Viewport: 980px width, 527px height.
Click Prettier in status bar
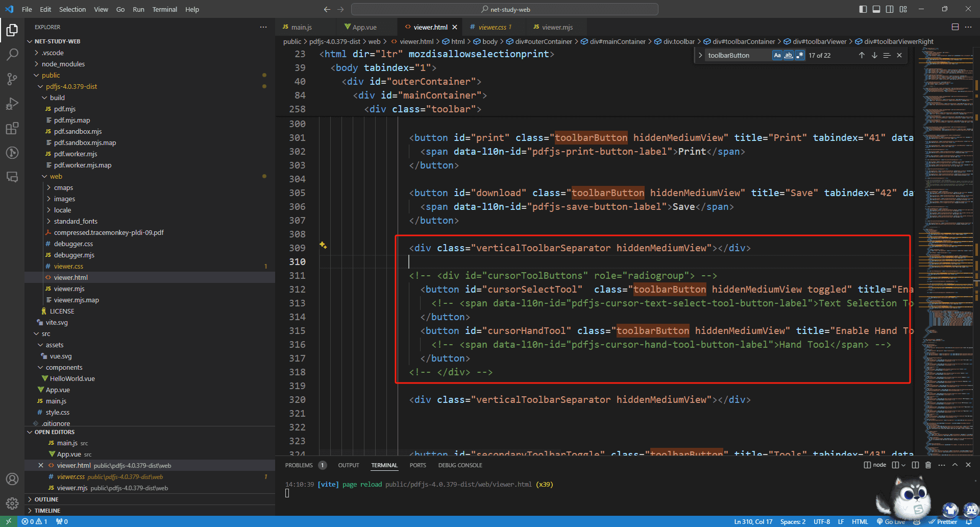coord(943,522)
